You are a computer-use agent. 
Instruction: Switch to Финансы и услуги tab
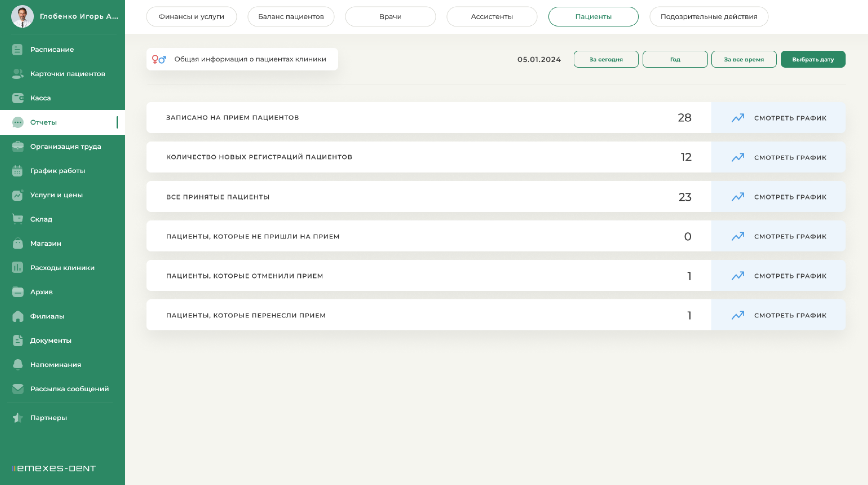[191, 17]
